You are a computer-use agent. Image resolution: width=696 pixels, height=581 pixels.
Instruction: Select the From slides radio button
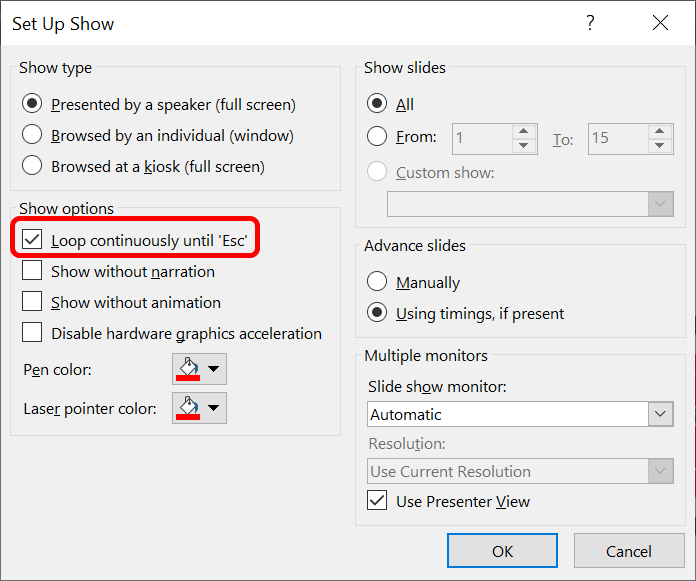(x=378, y=137)
